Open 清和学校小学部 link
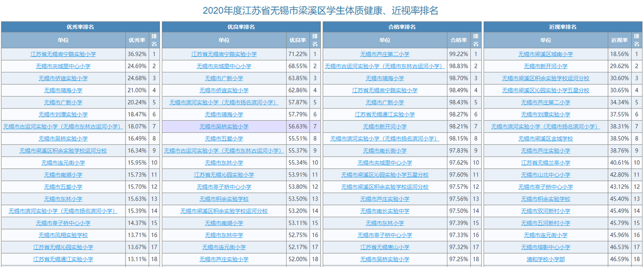This screenshot has width=644, height=267. [546, 259]
